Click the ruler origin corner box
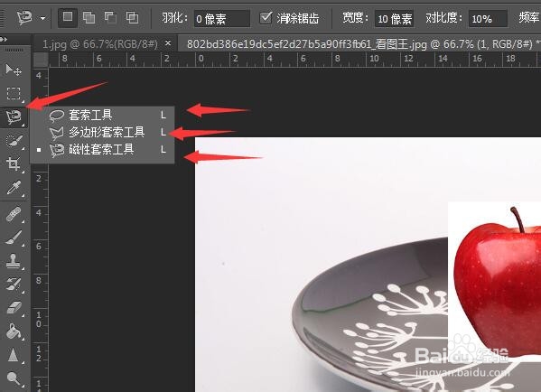This screenshot has height=392, width=541. tap(41, 60)
